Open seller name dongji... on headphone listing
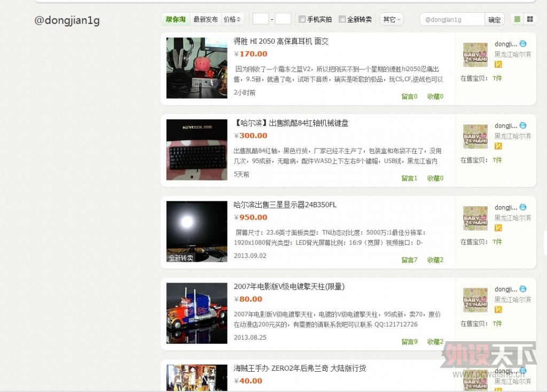The height and width of the screenshot is (392, 547). pos(506,44)
